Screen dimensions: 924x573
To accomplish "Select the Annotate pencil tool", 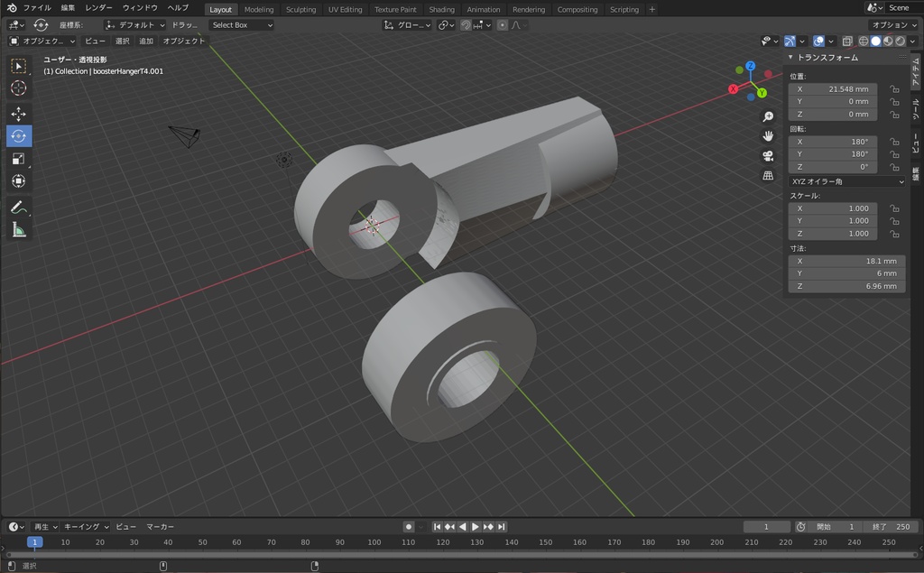I will [18, 208].
